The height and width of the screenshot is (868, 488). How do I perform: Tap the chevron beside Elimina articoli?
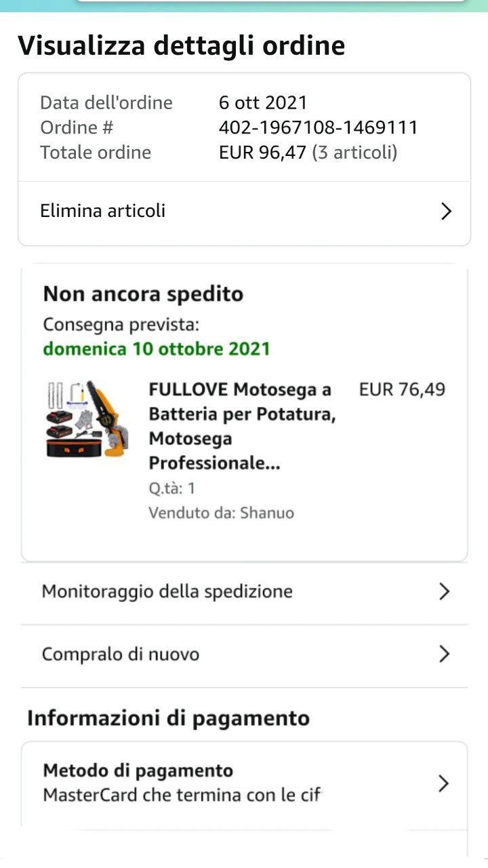445,212
